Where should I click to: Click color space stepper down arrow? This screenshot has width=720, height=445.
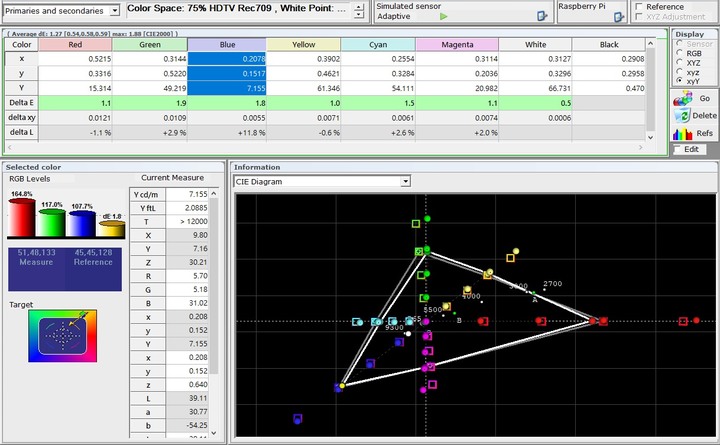coord(359,15)
